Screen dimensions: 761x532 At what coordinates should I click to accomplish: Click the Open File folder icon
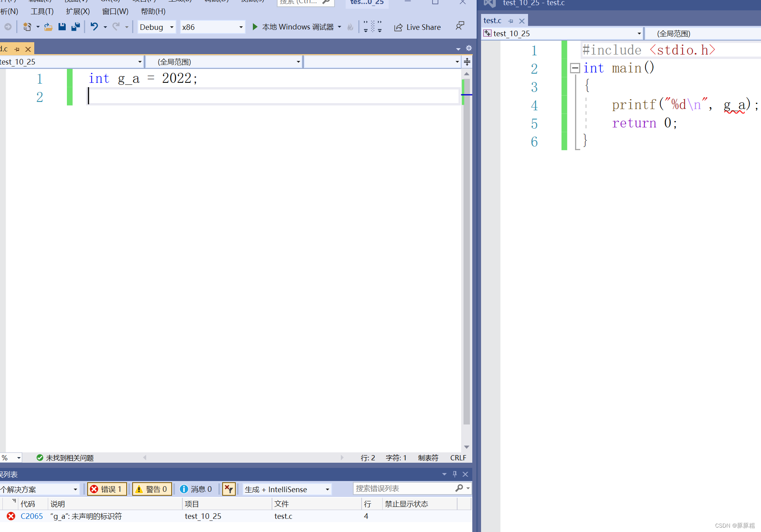[48, 27]
